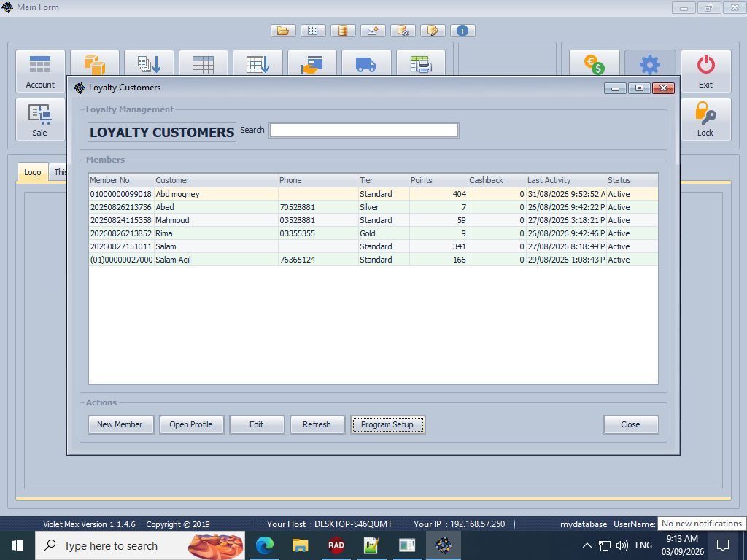Open Microsoft Edge from the taskbar

[264, 545]
